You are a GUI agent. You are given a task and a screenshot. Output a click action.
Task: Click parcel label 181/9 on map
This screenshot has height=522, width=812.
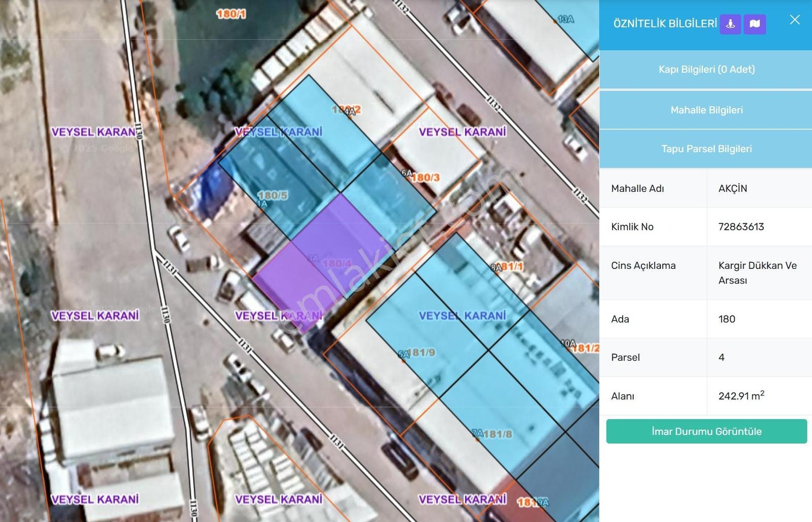(x=421, y=353)
